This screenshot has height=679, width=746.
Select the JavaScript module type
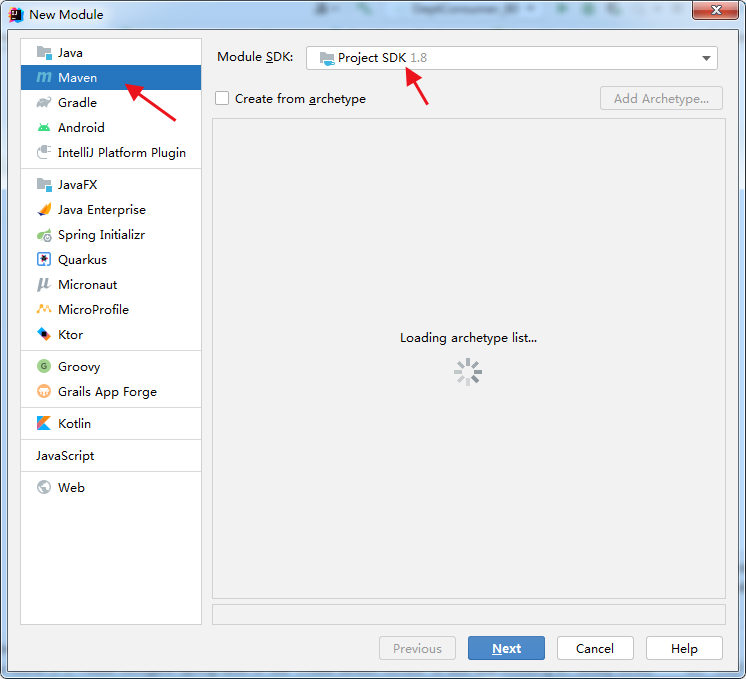pos(65,455)
